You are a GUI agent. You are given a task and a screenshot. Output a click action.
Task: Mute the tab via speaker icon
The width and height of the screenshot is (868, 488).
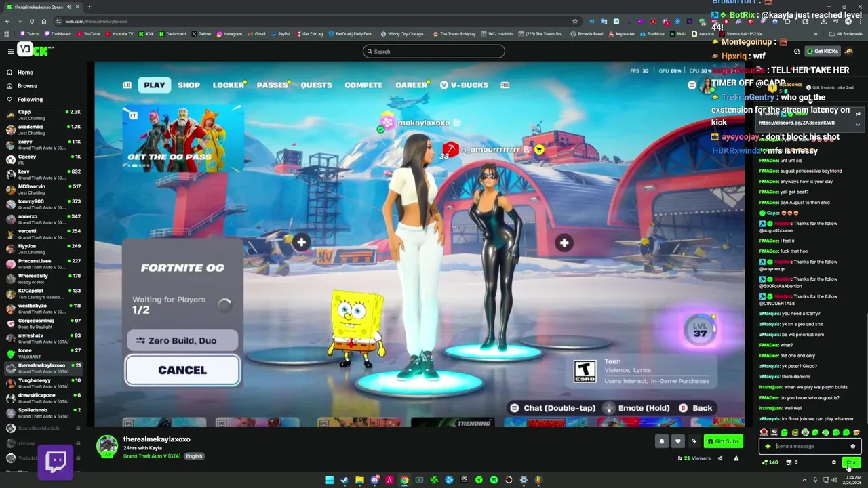point(70,7)
